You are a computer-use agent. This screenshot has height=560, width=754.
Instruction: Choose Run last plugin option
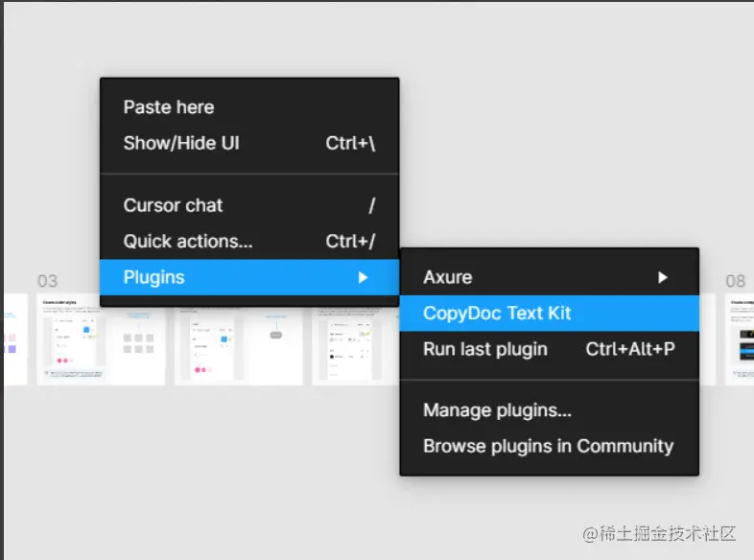pos(549,349)
